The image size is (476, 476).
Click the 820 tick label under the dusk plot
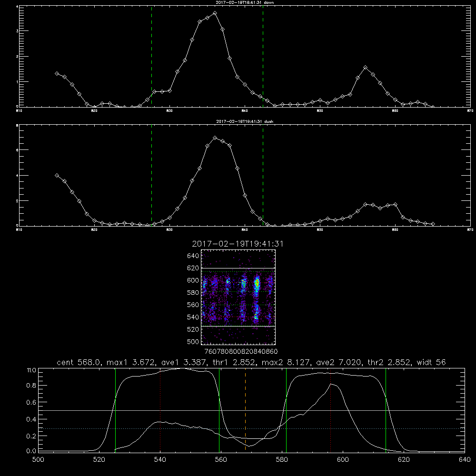point(94,230)
